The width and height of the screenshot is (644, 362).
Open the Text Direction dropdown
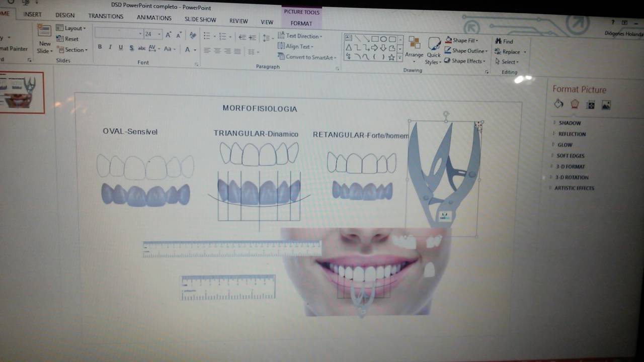click(x=300, y=36)
